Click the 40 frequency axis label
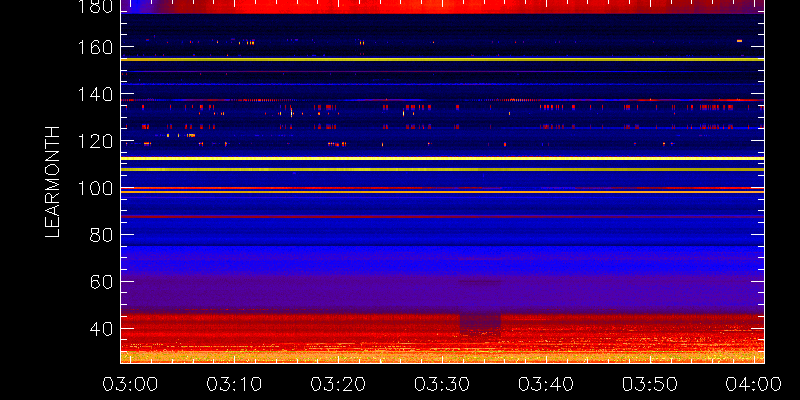800x400 pixels. [x=101, y=330]
